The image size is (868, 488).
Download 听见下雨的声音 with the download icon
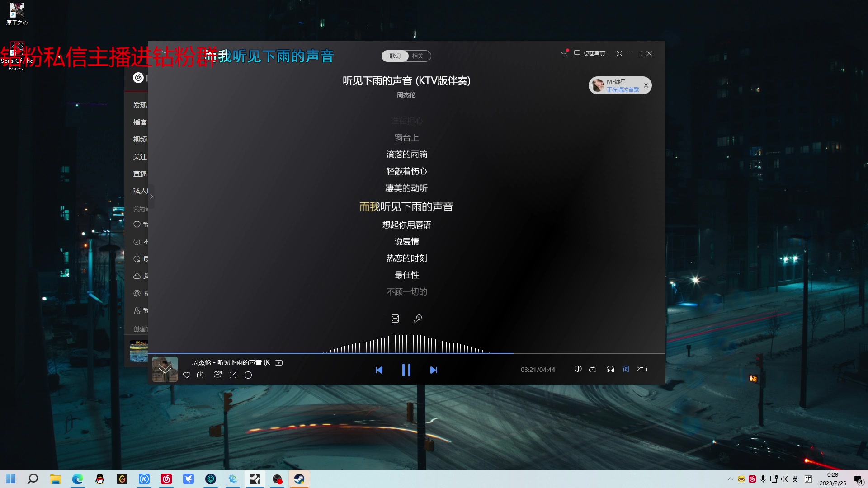tap(200, 375)
